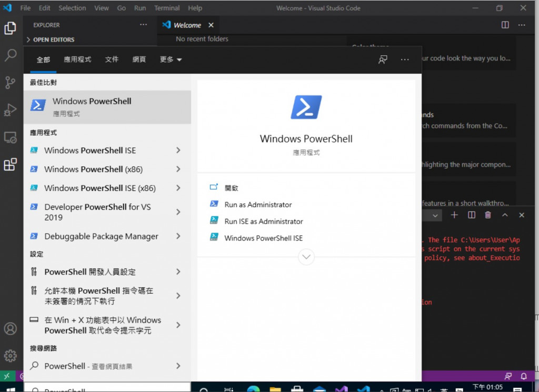
Task: Click the Split Terminal icon
Action: tap(472, 215)
